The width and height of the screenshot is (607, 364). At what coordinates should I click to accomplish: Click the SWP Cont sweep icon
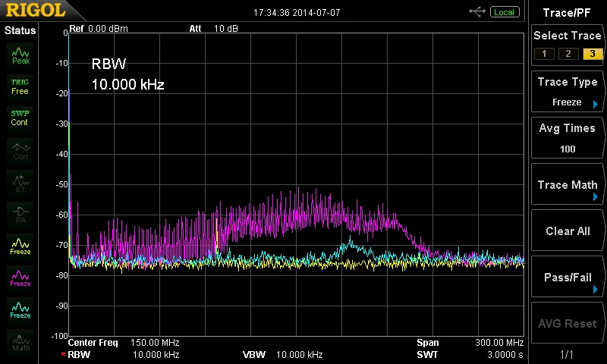[x=20, y=118]
